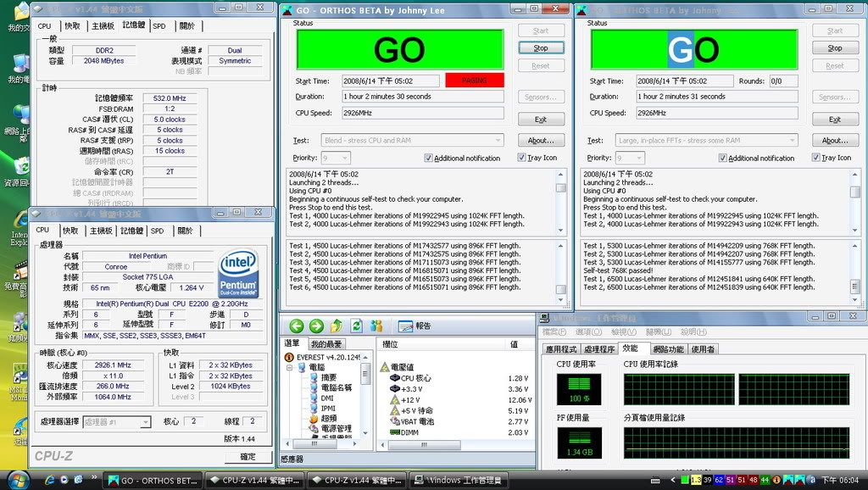Click EVEREST tree vertical scrollbar thumb
Viewport: 868px width, 490px height.
coord(365,373)
